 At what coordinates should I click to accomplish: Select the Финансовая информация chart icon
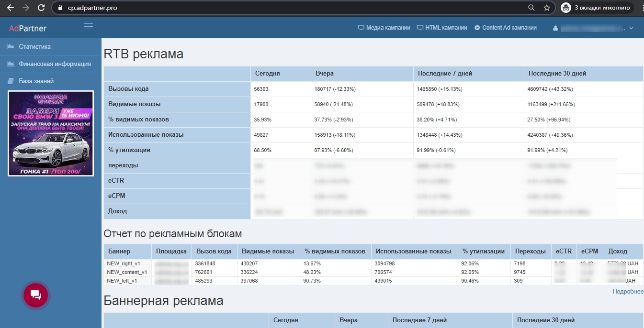tap(11, 64)
